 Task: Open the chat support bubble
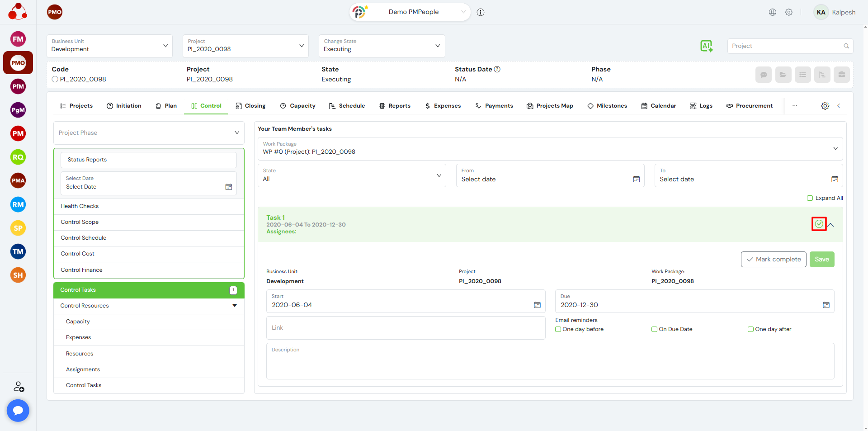[18, 410]
